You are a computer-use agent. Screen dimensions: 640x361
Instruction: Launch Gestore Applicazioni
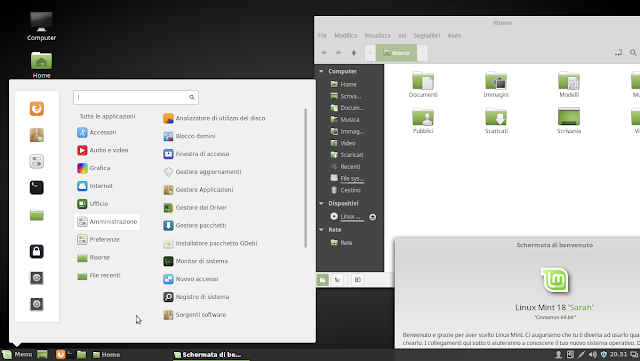[198, 190]
